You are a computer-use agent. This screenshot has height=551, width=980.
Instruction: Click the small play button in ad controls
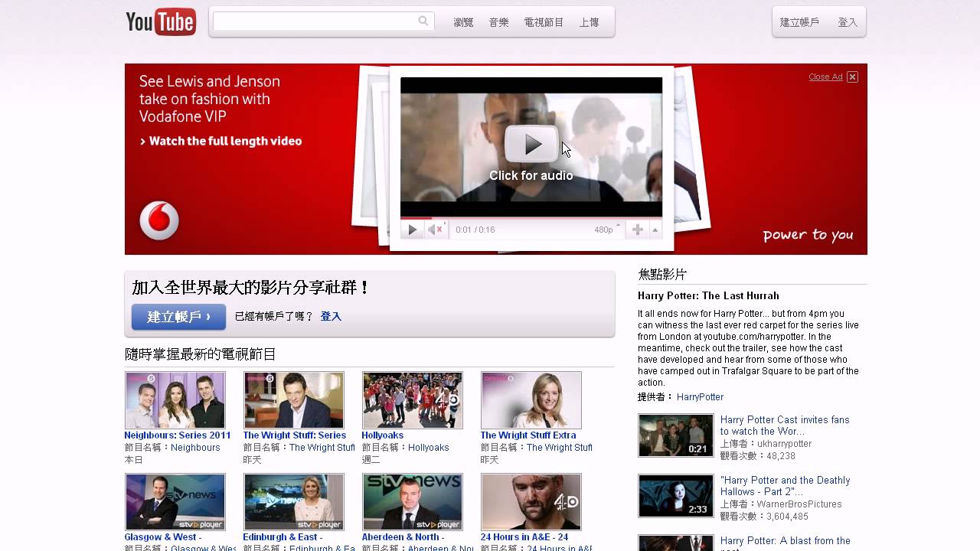click(x=412, y=230)
